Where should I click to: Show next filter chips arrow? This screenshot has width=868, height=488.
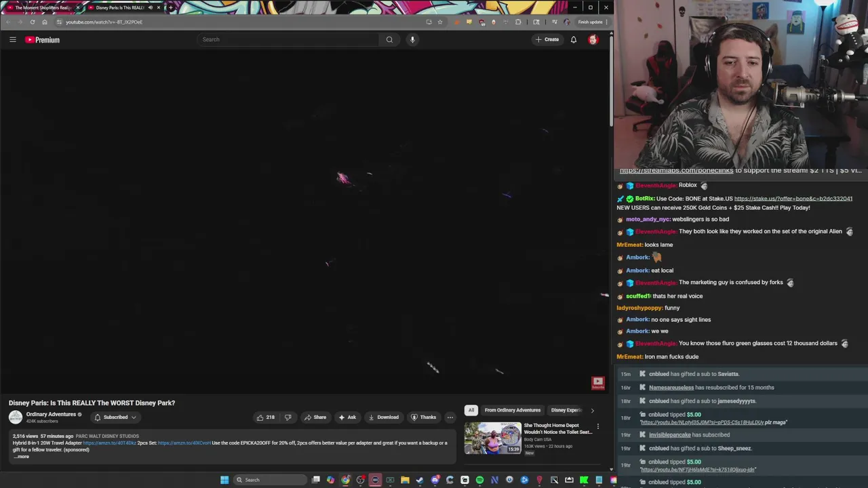pyautogui.click(x=592, y=410)
